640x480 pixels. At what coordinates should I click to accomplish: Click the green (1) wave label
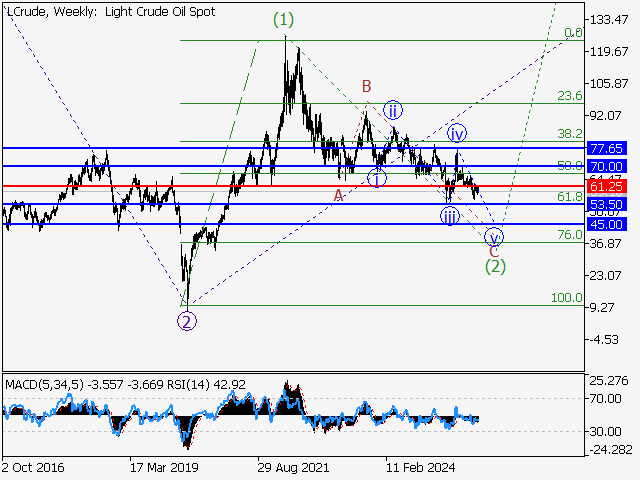pos(285,19)
